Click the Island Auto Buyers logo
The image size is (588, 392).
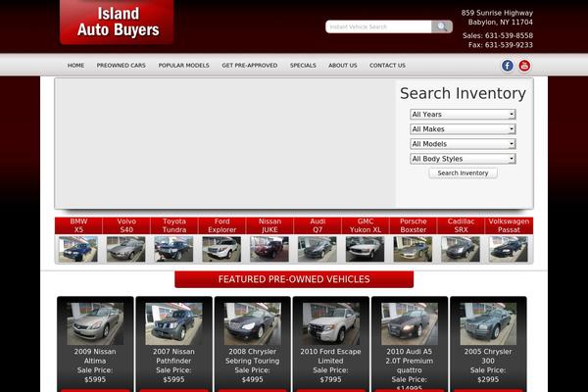click(117, 23)
